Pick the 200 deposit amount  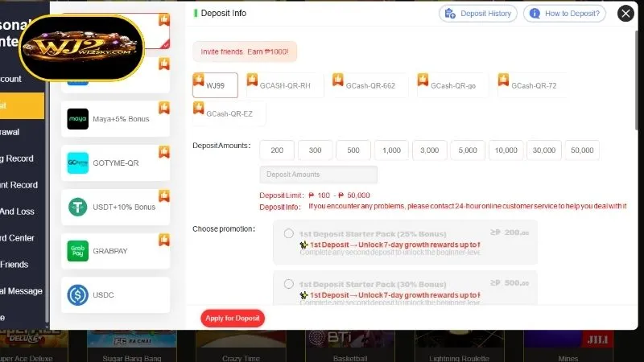[x=277, y=150]
